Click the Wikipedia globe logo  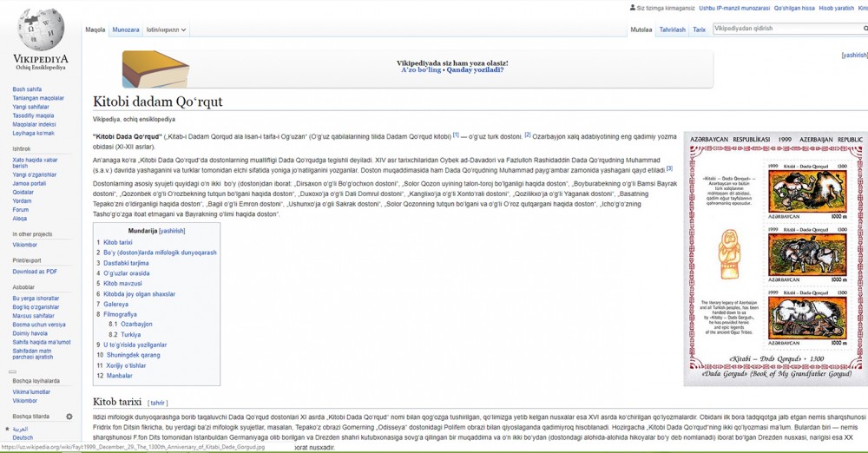(x=41, y=30)
